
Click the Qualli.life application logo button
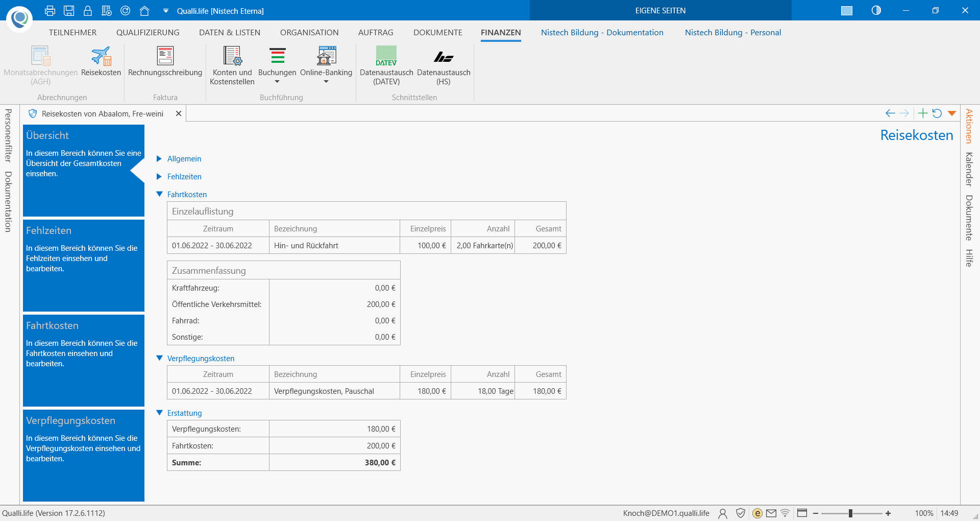click(x=19, y=19)
